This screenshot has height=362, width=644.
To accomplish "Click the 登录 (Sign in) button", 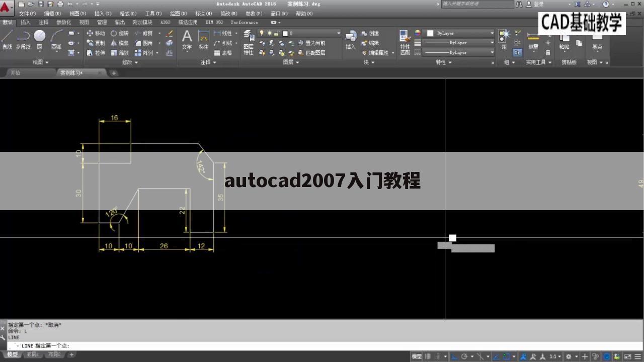I will [x=535, y=4].
